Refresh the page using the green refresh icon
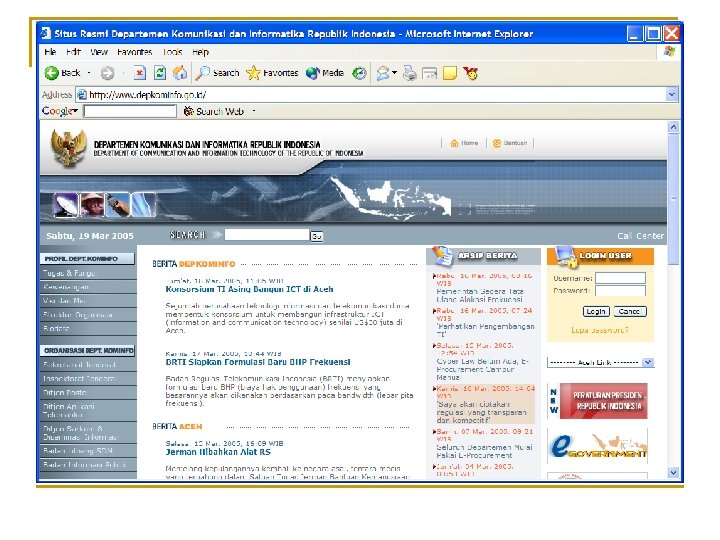The width and height of the screenshot is (720, 540). (x=160, y=73)
